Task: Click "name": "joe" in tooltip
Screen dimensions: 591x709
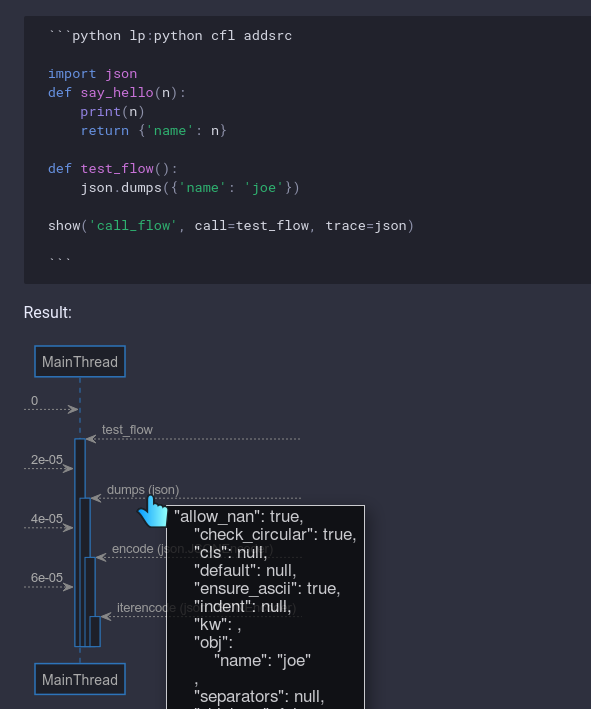Action: click(262, 661)
